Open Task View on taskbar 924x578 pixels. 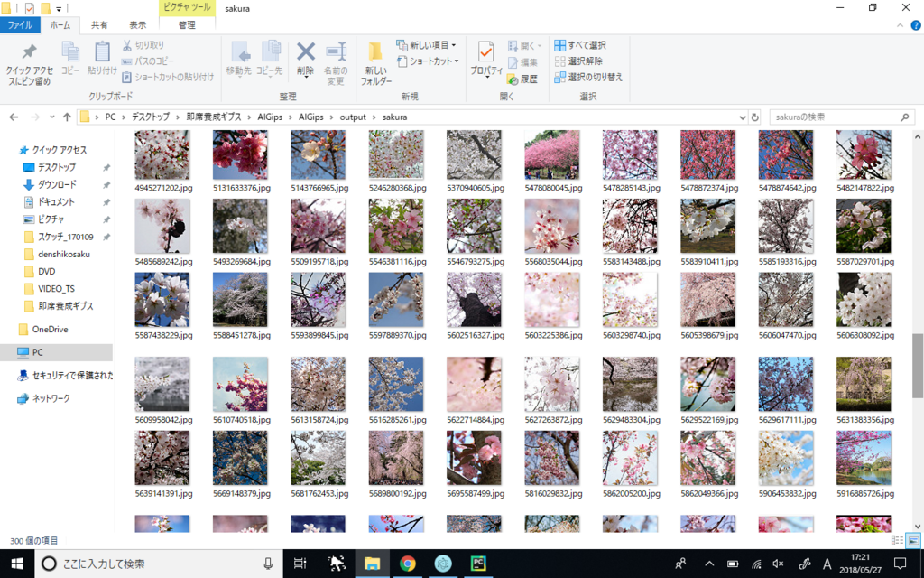pyautogui.click(x=300, y=564)
